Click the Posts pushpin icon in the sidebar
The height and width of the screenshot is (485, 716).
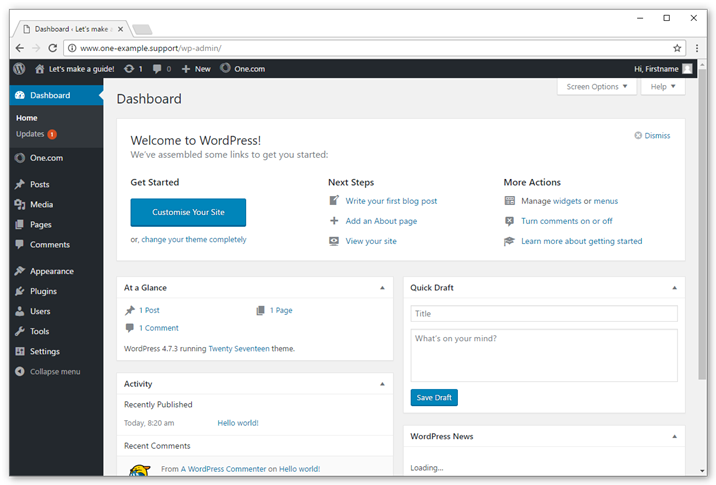point(20,184)
